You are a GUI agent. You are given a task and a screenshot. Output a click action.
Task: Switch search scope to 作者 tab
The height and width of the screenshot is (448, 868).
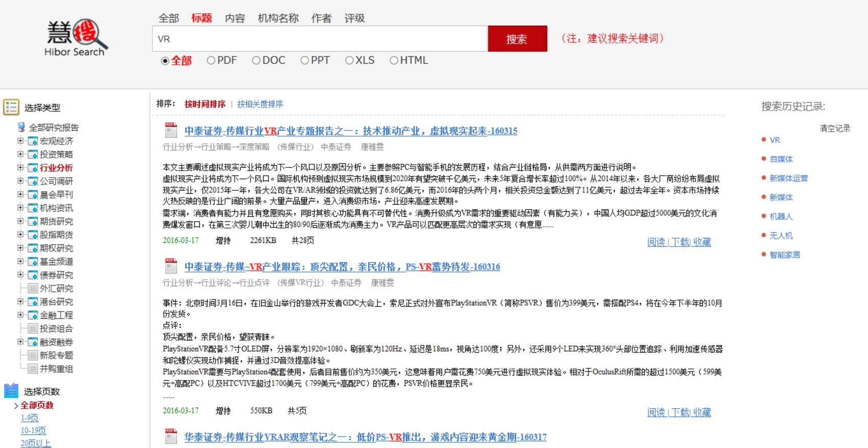(x=321, y=18)
